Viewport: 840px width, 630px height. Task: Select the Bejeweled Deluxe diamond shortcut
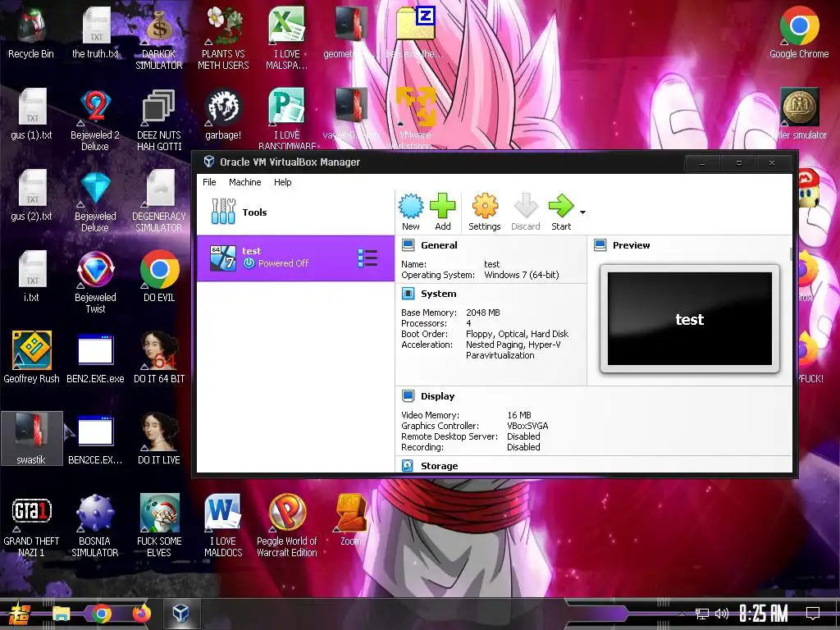coord(95,200)
